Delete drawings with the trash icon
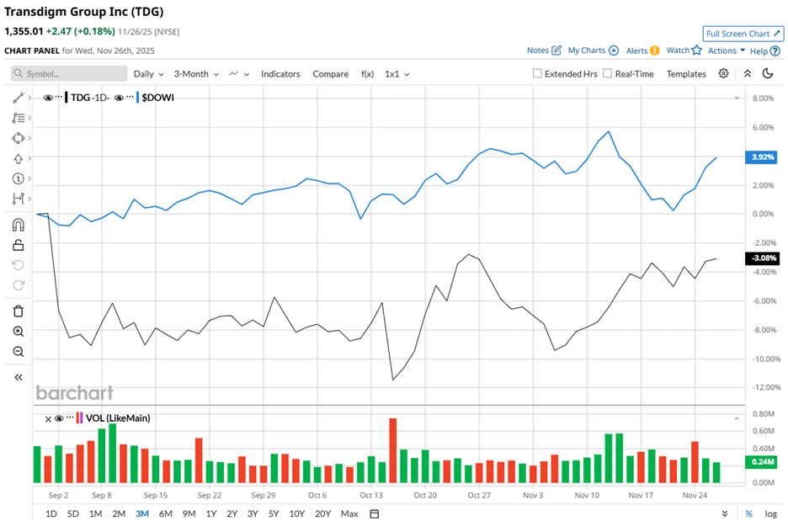Screen dimensions: 788x532 [x=18, y=311]
